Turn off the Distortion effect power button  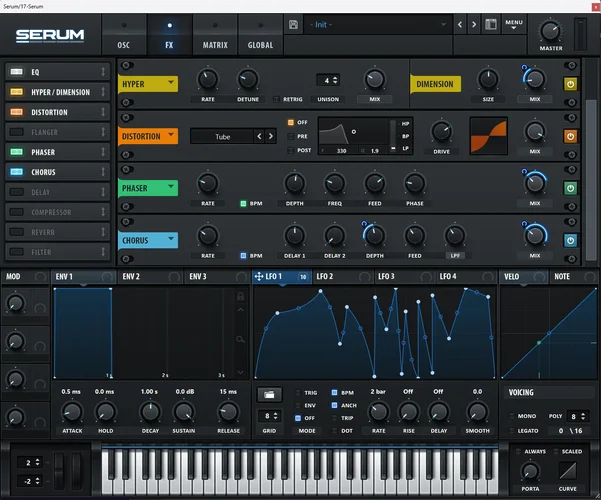coord(570,136)
